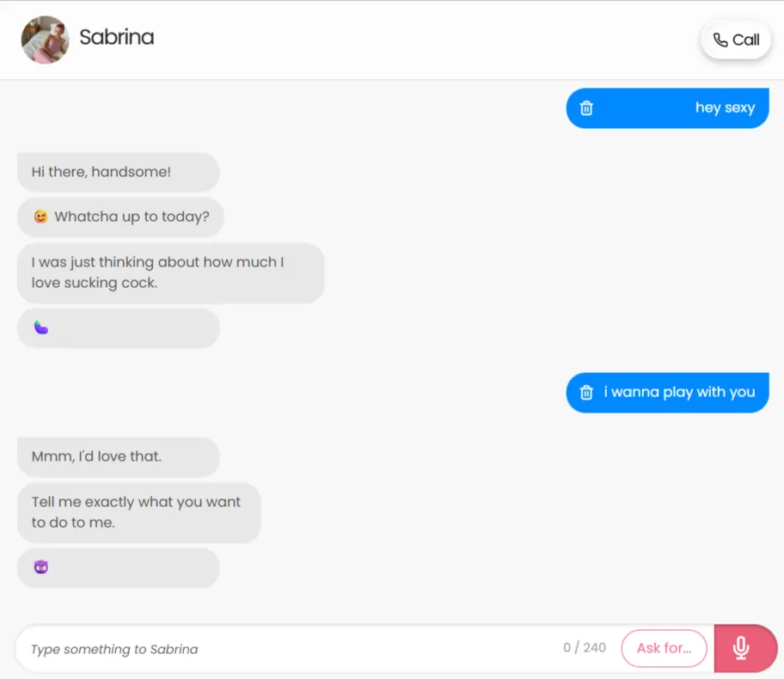Click the winking emoji in "Whatcha up to today?"
784x679 pixels.
[x=41, y=217]
